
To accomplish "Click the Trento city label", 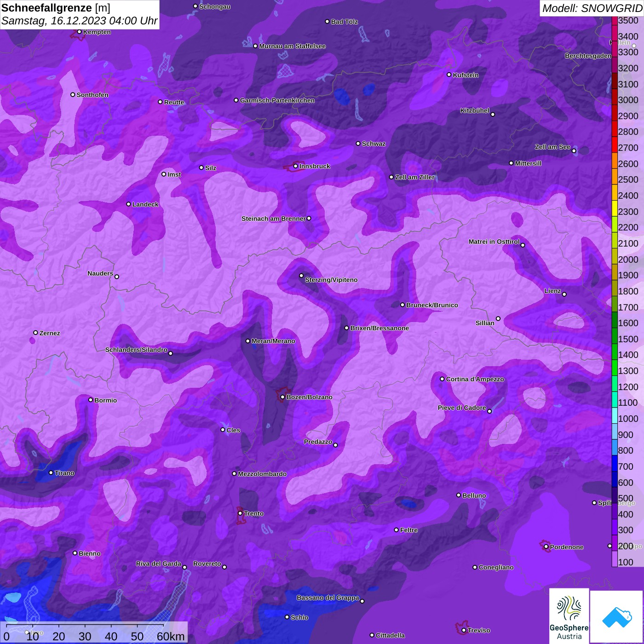I will pyautogui.click(x=253, y=513).
